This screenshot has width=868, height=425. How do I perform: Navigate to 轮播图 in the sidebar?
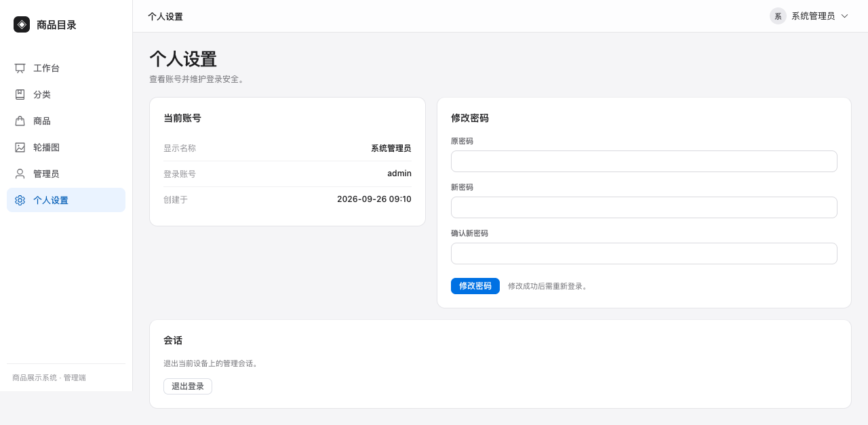66,148
